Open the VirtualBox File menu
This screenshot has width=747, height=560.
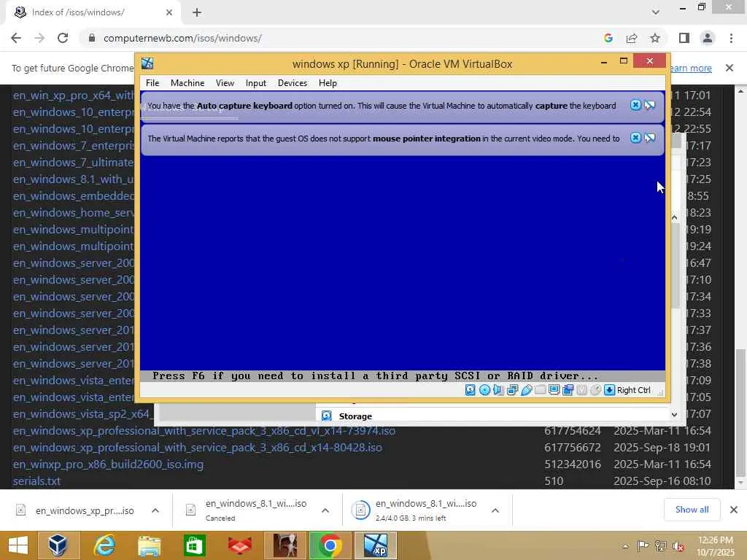pos(152,83)
